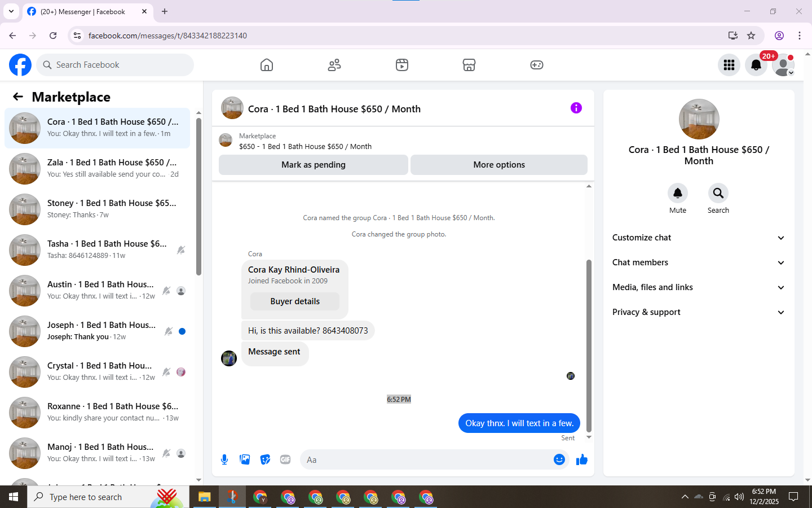This screenshot has width=812, height=508.
Task: Click the Okay thnx sent message bubble
Action: click(x=519, y=423)
